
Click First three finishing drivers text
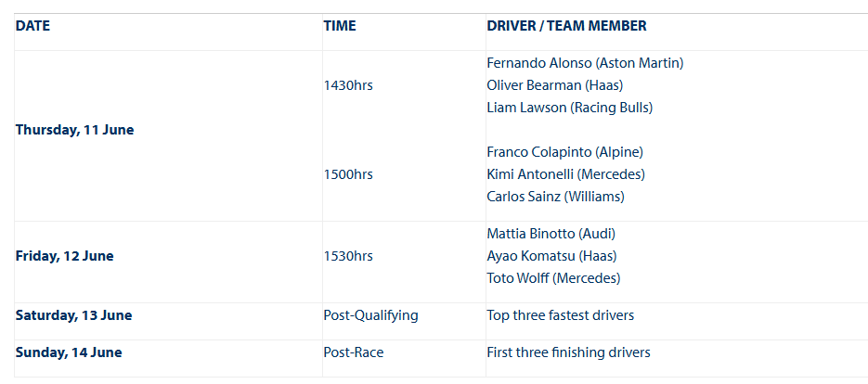point(568,353)
